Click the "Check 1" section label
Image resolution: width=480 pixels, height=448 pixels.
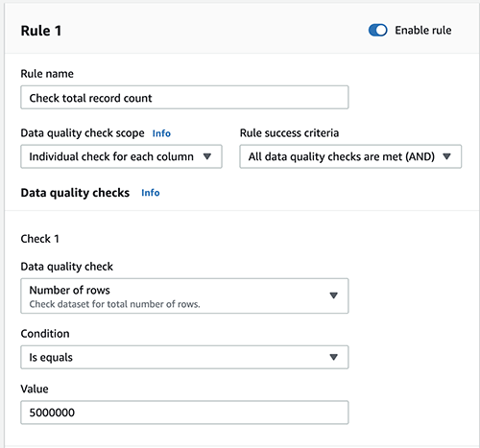click(x=40, y=239)
